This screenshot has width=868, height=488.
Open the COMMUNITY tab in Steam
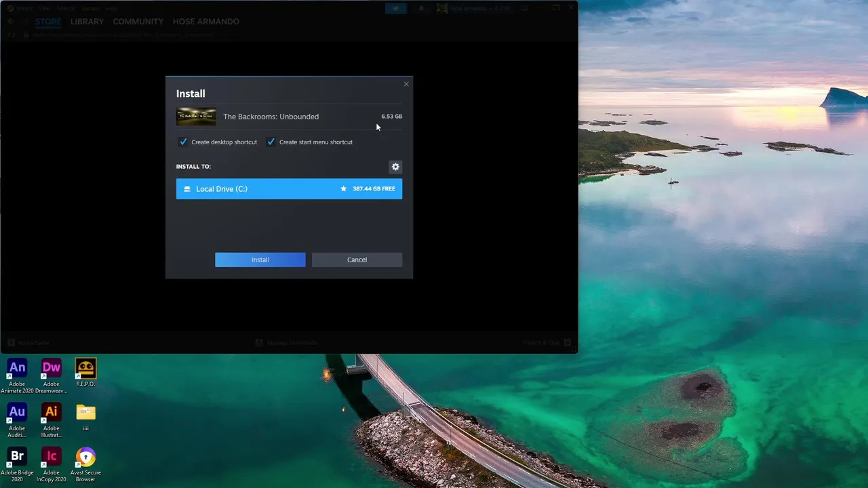tap(138, 22)
